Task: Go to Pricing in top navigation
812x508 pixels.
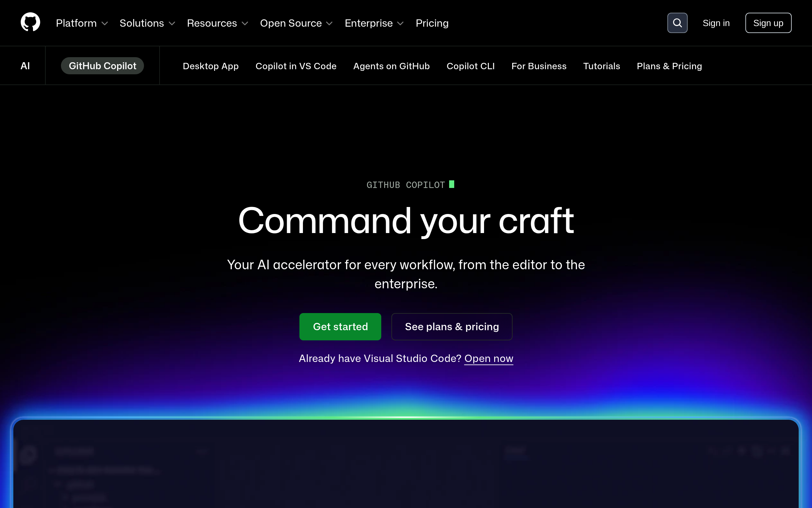Action: 432,23
